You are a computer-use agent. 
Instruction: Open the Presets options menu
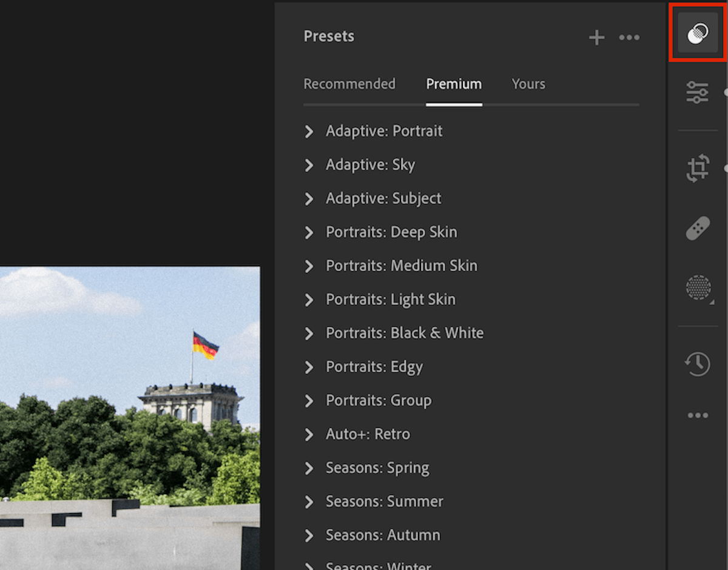click(629, 38)
